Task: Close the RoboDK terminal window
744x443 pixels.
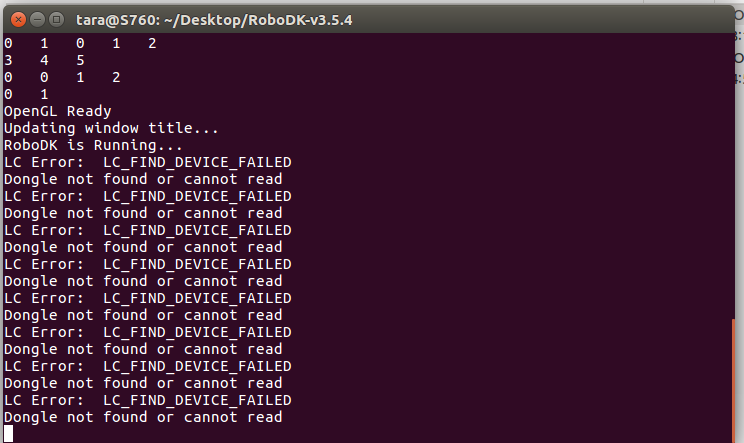Action: tap(14, 19)
